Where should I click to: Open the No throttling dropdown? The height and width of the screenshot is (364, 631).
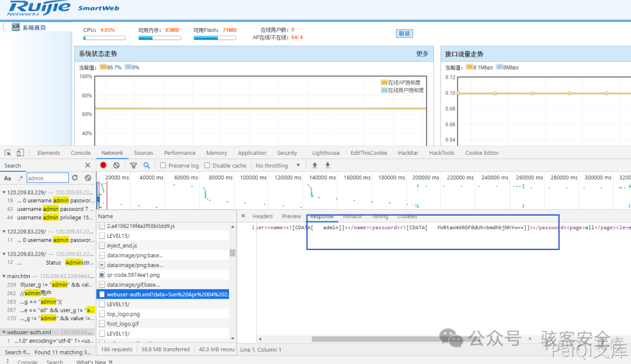[278, 165]
